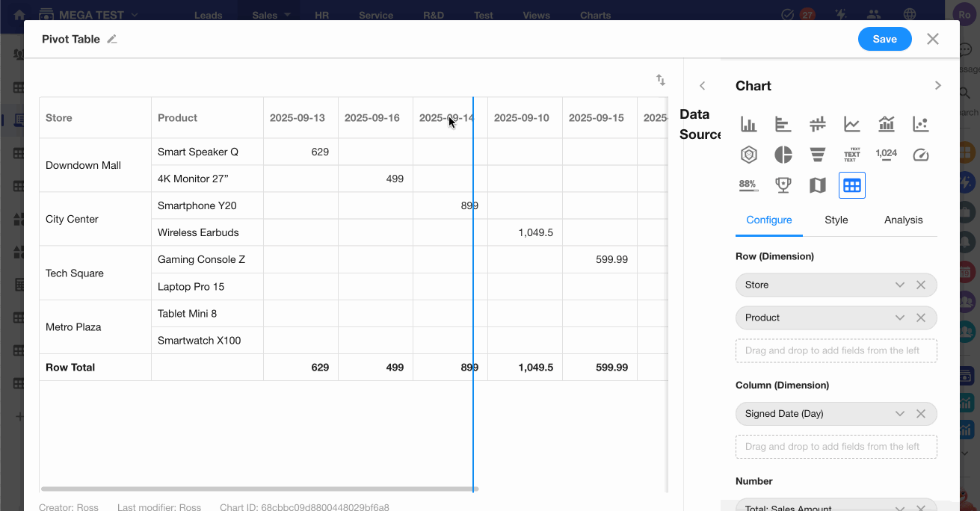980x511 pixels.
Task: Remove the Store field from rows
Action: [921, 285]
